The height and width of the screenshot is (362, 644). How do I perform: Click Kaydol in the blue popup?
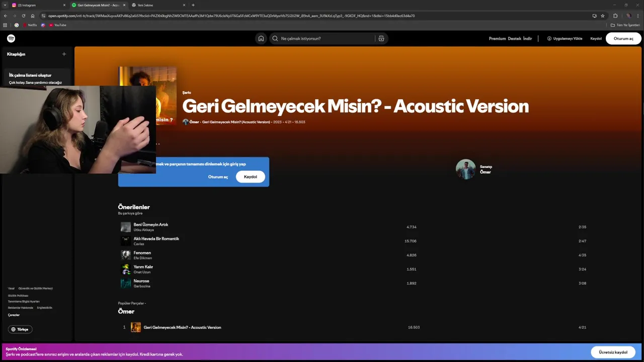(251, 177)
